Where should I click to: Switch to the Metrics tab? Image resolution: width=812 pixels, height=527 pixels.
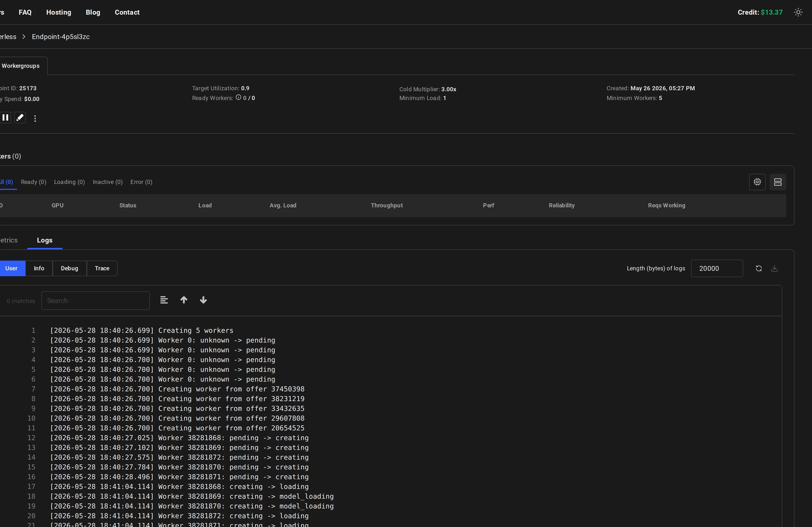(x=9, y=240)
